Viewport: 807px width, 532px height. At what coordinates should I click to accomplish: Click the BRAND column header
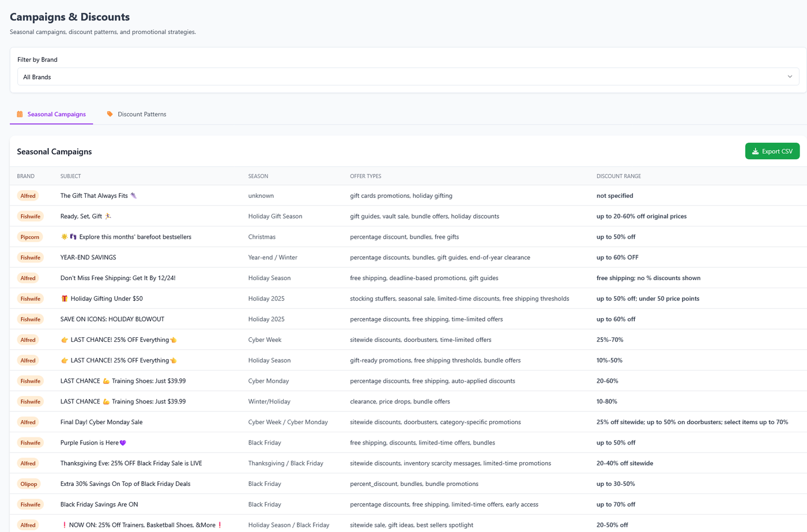click(26, 176)
